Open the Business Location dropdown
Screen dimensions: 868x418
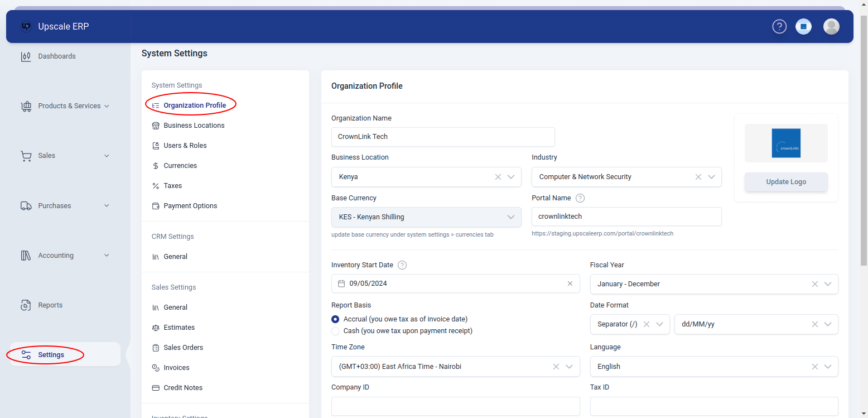[x=510, y=176]
